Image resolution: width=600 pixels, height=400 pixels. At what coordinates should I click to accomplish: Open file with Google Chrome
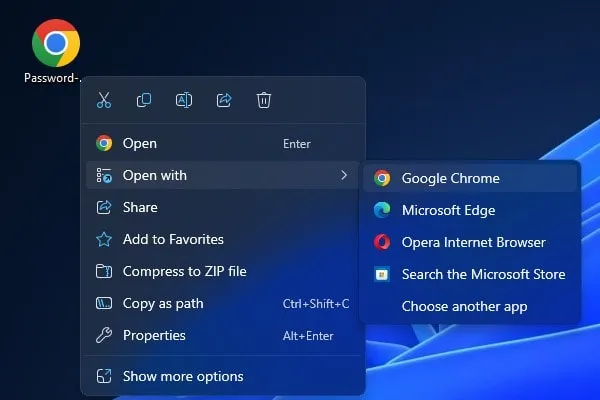pos(470,178)
